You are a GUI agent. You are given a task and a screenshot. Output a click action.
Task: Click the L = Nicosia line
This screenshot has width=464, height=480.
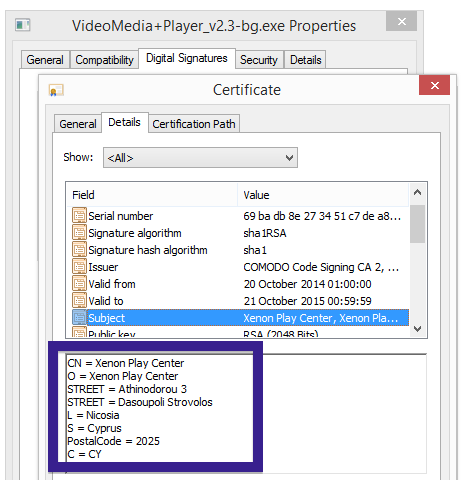(x=93, y=415)
